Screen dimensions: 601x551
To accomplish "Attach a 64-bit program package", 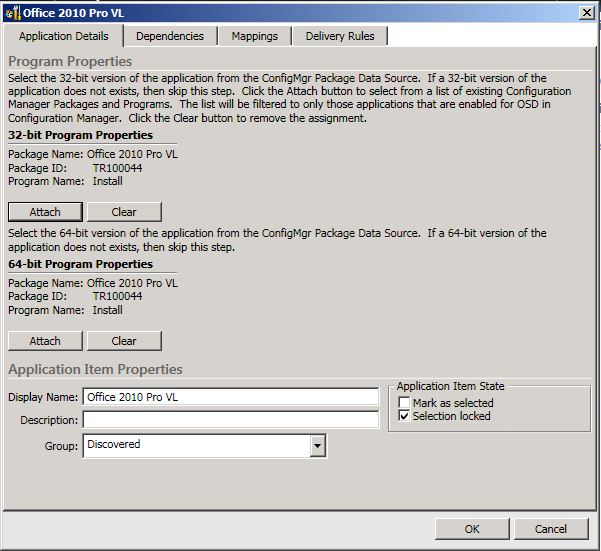I will click(x=45, y=341).
